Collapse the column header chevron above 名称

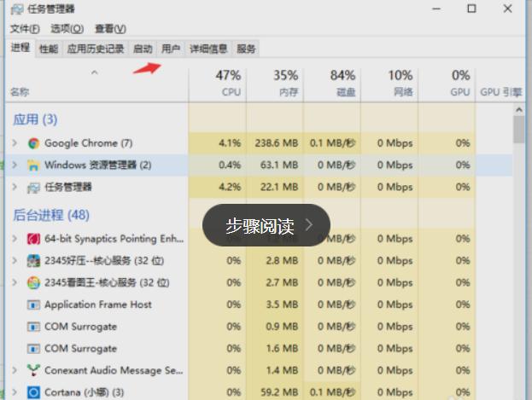(x=94, y=73)
